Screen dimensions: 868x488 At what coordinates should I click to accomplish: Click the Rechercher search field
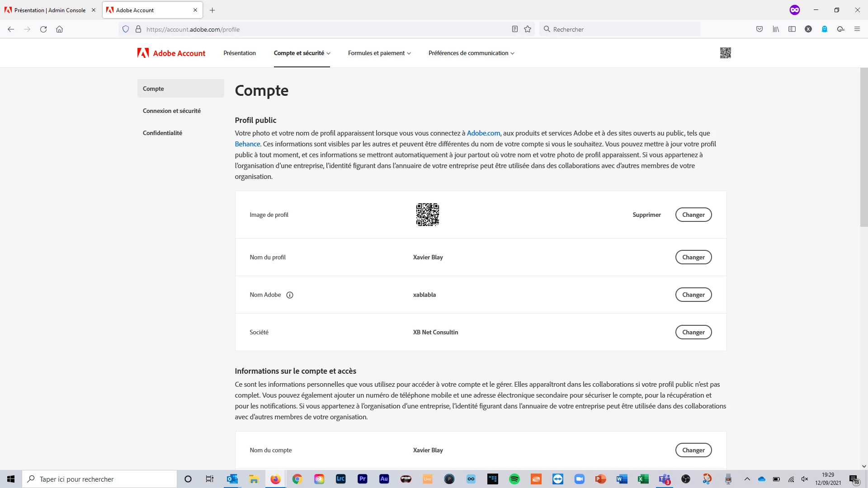pos(619,29)
